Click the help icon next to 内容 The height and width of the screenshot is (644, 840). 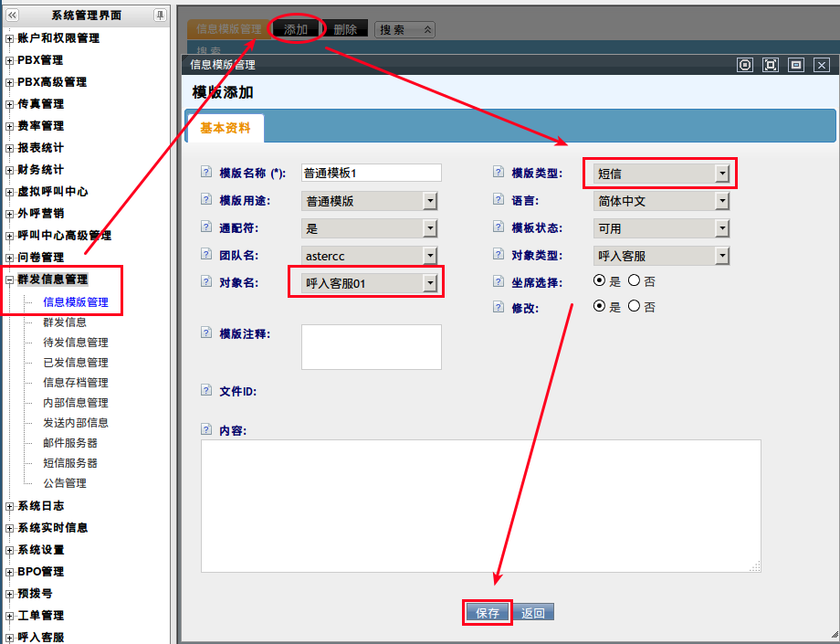click(205, 429)
